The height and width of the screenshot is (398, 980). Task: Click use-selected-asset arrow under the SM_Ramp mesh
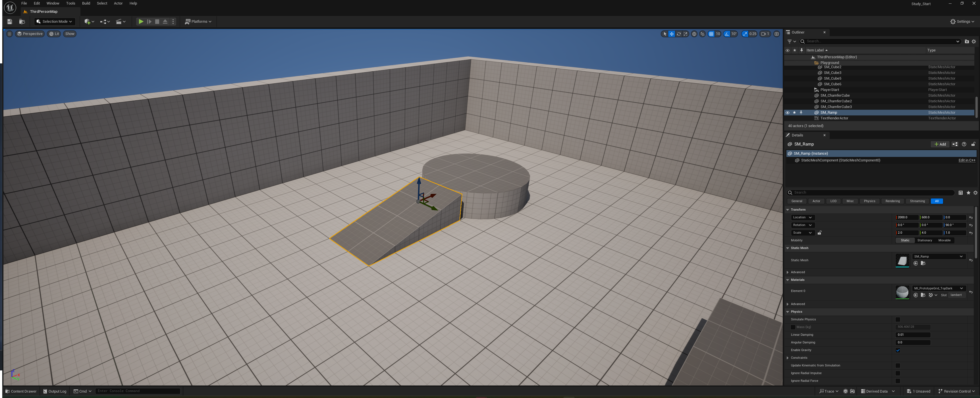click(x=916, y=263)
